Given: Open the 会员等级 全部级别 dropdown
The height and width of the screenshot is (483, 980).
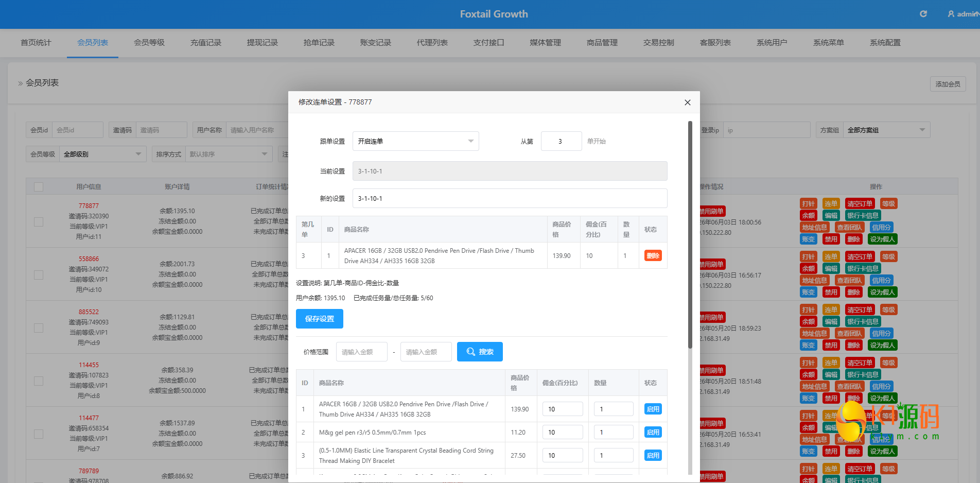Looking at the screenshot, I should point(103,154).
